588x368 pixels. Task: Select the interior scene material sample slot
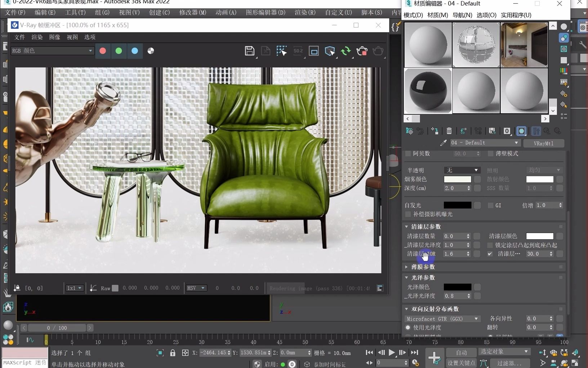524,45
